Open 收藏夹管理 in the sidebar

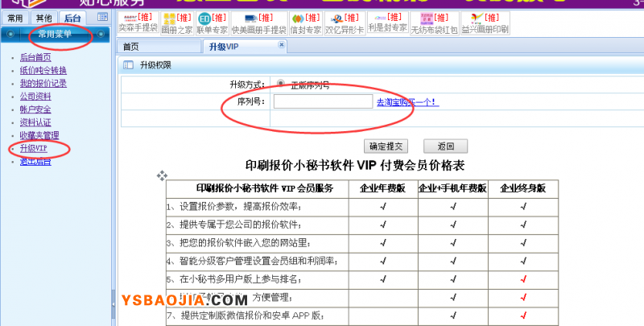point(39,135)
